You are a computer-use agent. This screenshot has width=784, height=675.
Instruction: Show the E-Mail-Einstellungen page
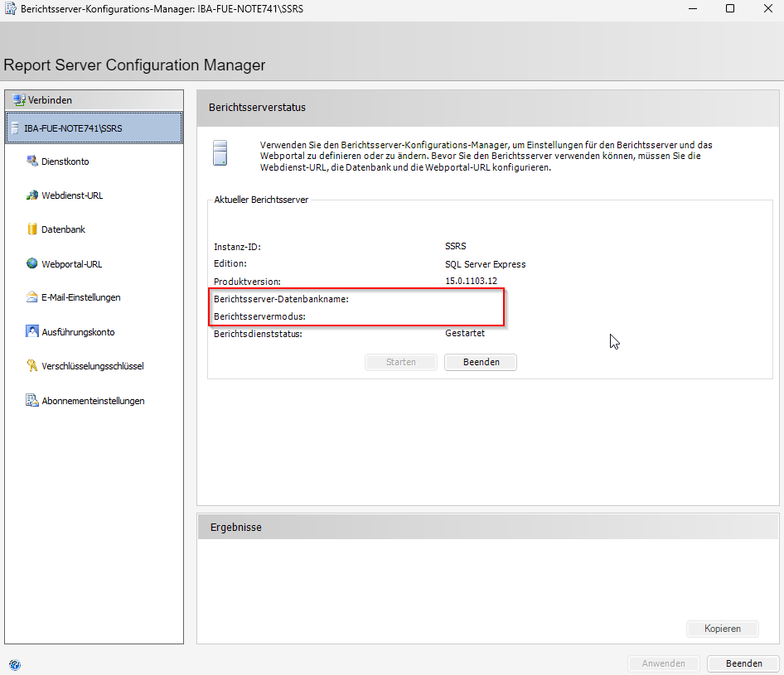pos(80,297)
